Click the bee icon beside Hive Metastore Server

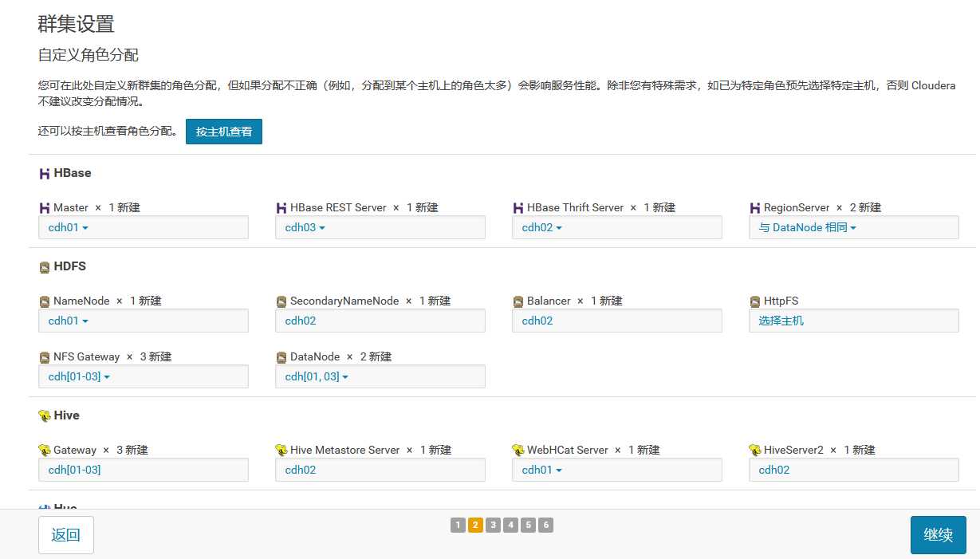tap(281, 451)
